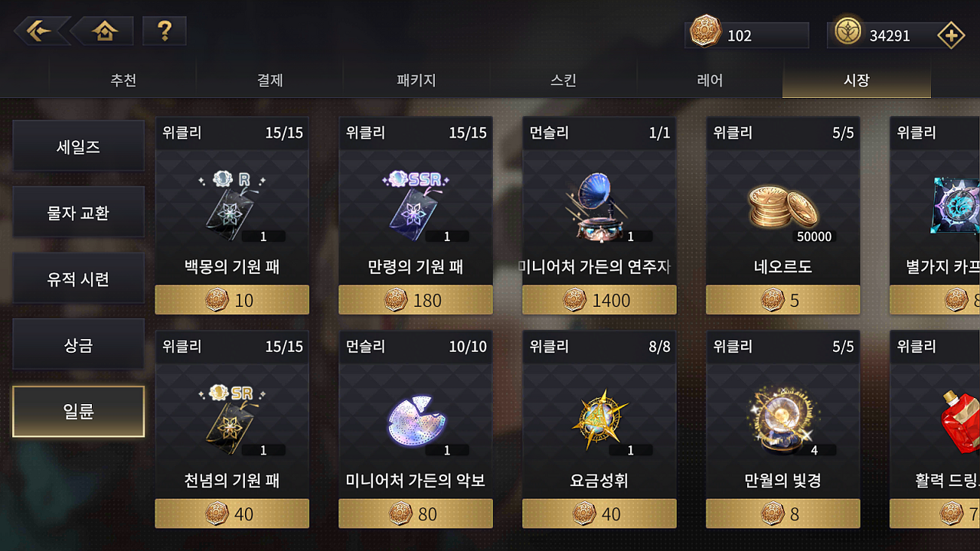980x551 pixels.
Task: Go back with the arrow icon
Action: [x=42, y=31]
